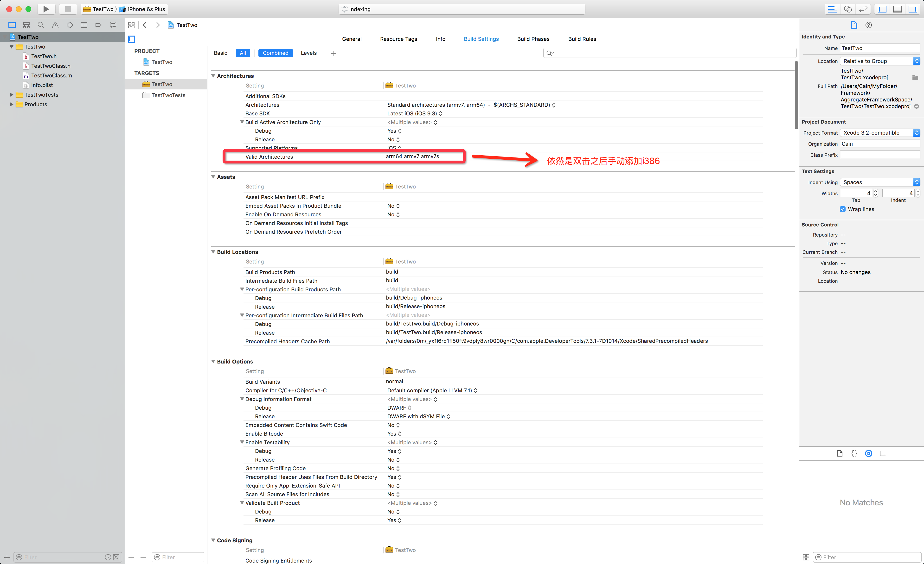Toggle the Wrap lines checkbox
Image resolution: width=924 pixels, height=564 pixels.
pos(843,209)
